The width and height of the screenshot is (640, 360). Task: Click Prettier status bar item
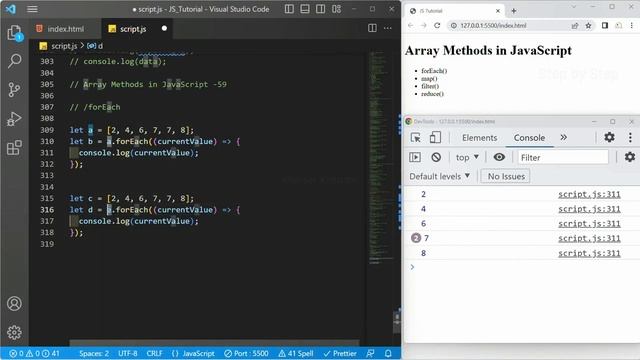[x=340, y=353]
